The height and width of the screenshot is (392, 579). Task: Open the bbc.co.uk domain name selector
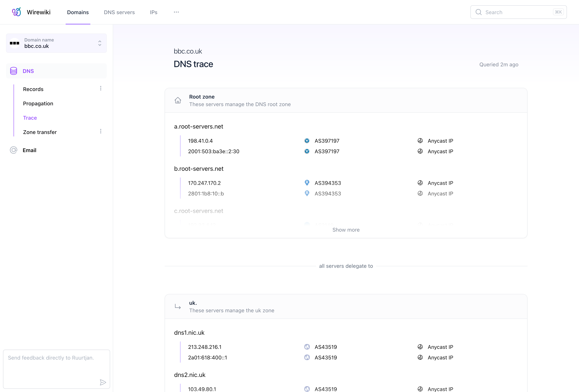tap(56, 43)
